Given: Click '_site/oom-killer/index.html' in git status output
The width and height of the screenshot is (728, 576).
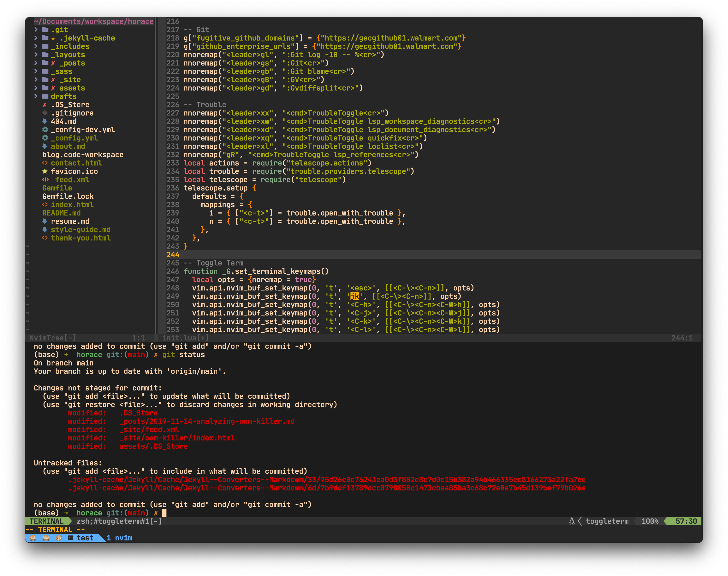Looking at the screenshot, I should [177, 438].
